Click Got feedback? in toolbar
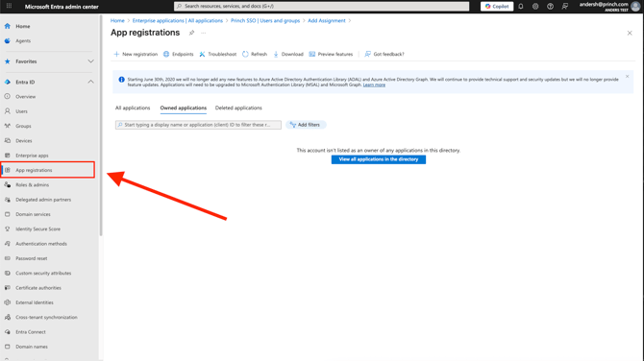644x361 pixels. point(384,54)
